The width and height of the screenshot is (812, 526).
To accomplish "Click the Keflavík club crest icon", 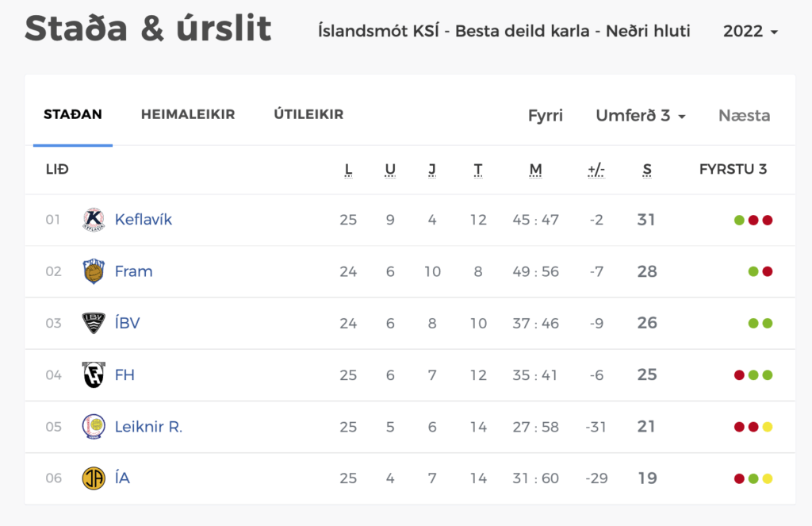I will tap(94, 220).
